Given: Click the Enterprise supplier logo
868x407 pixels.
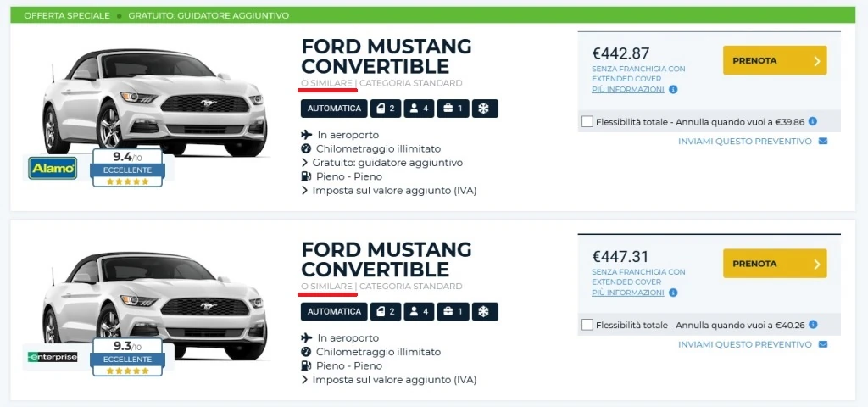Looking at the screenshot, I should [x=53, y=357].
